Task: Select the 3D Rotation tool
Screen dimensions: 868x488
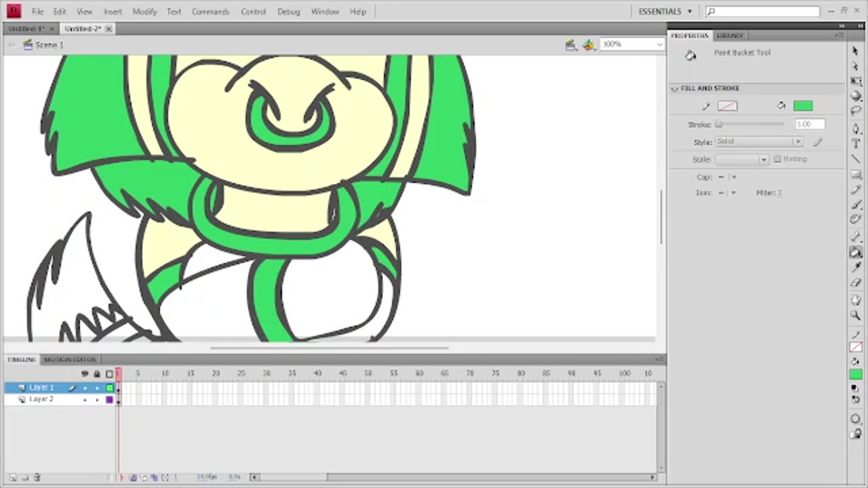Action: 855,96
